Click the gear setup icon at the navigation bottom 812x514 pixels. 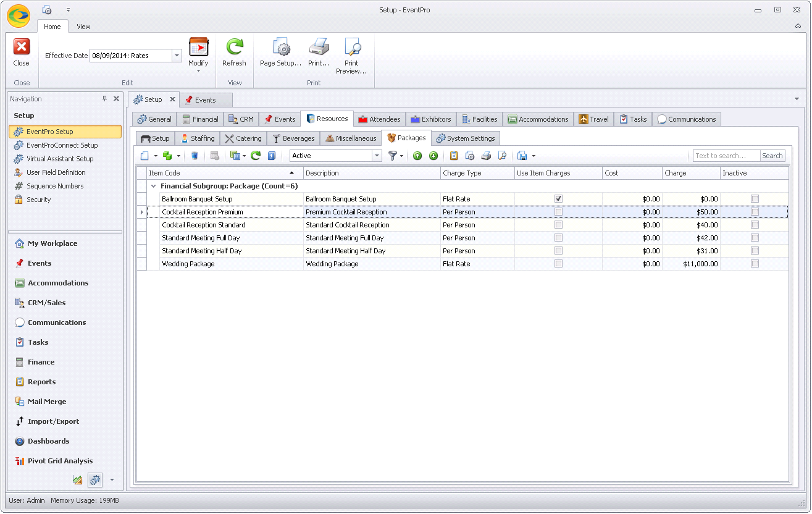(x=95, y=479)
